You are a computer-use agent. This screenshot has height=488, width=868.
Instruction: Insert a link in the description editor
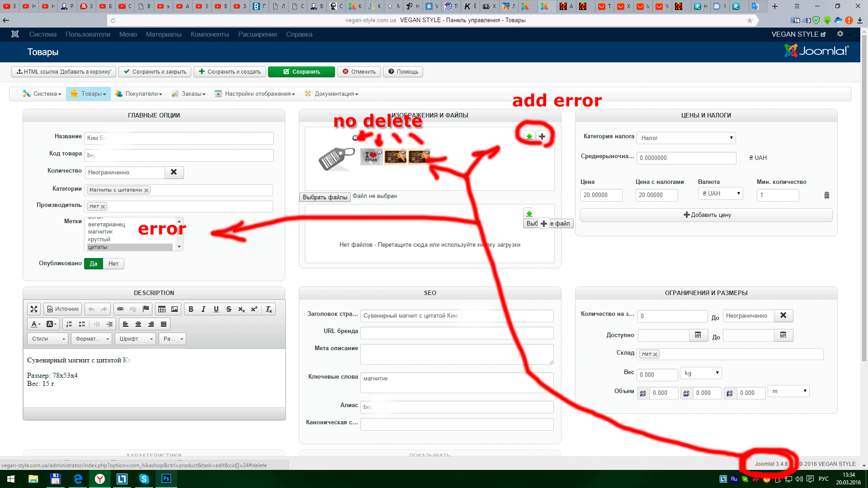[120, 309]
